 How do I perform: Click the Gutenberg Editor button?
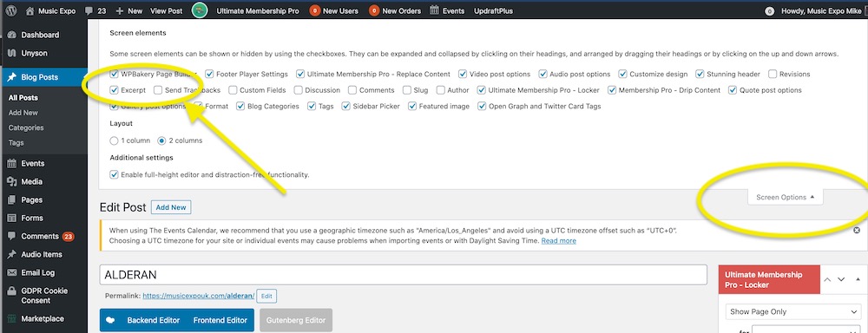point(296,320)
